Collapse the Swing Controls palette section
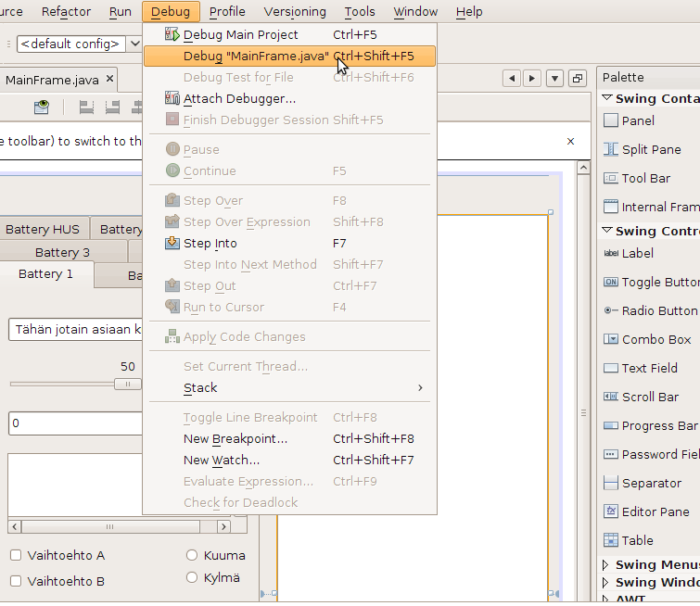The width and height of the screenshot is (700, 606). [x=606, y=231]
